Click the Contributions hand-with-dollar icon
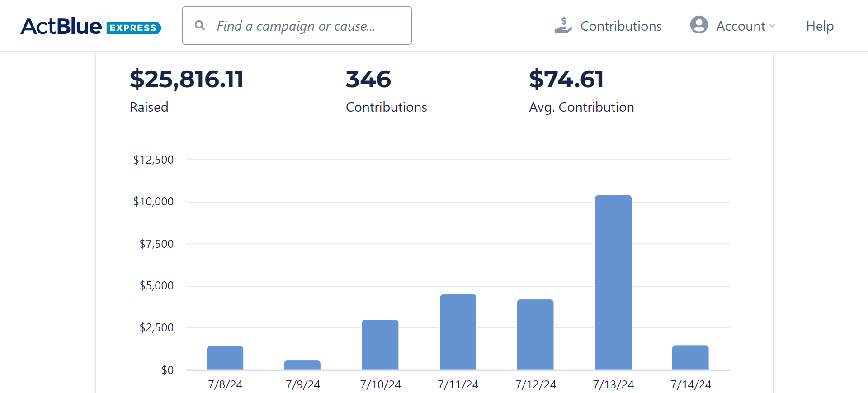This screenshot has height=393, width=868. [563, 26]
